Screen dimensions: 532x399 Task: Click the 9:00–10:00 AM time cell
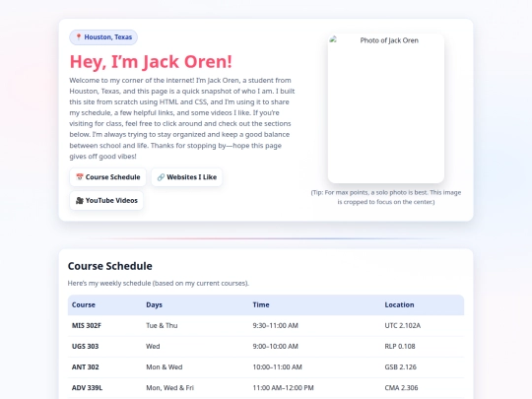pyautogui.click(x=275, y=347)
